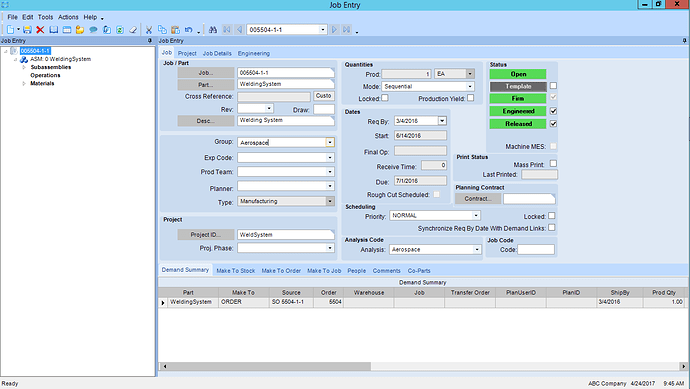Click the scissors Cut icon

click(149, 29)
